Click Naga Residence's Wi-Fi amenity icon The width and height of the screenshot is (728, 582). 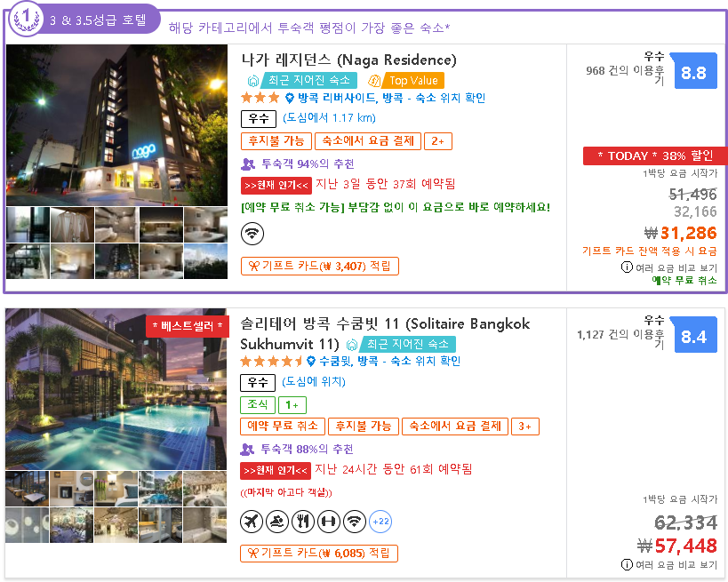click(252, 234)
